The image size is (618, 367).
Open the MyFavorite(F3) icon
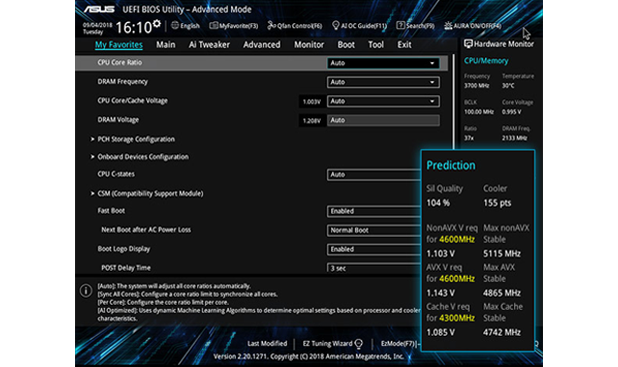214,26
